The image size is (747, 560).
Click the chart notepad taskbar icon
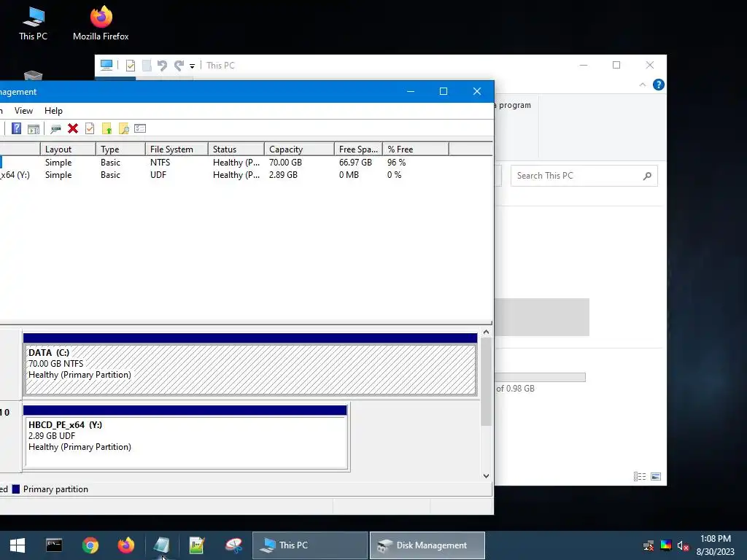(x=197, y=545)
